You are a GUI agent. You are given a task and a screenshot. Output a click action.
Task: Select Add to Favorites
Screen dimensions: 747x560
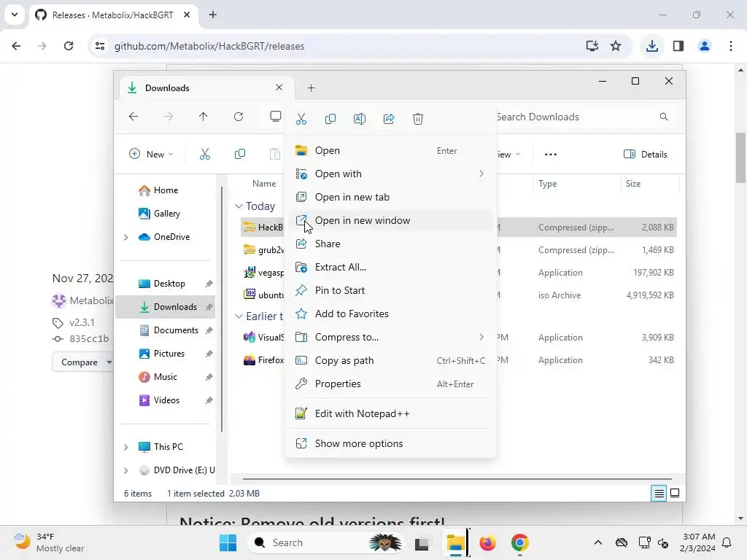point(390,314)
